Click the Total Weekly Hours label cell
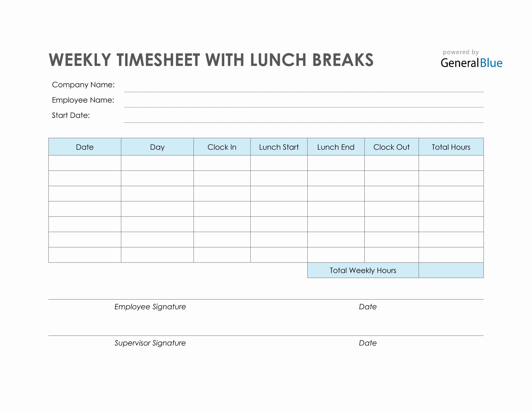This screenshot has width=532, height=411. (x=363, y=270)
